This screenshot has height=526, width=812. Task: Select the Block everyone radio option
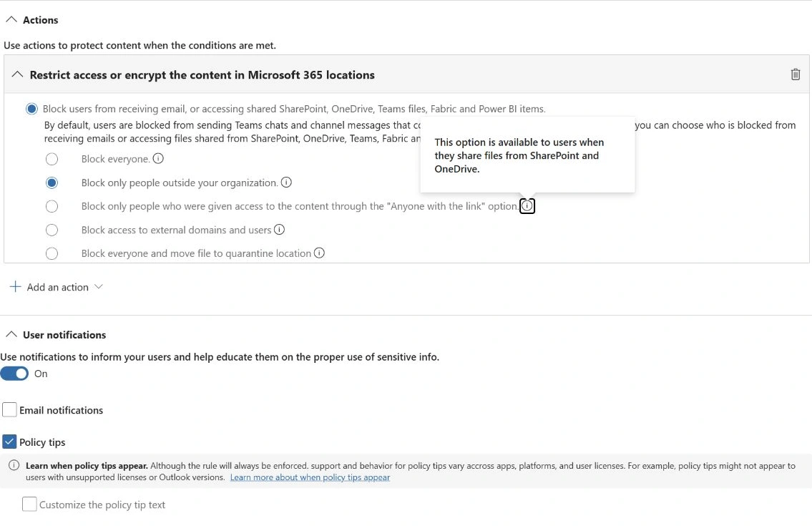(x=52, y=159)
